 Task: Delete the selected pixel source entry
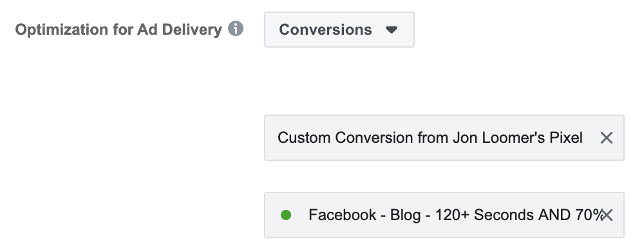click(606, 138)
